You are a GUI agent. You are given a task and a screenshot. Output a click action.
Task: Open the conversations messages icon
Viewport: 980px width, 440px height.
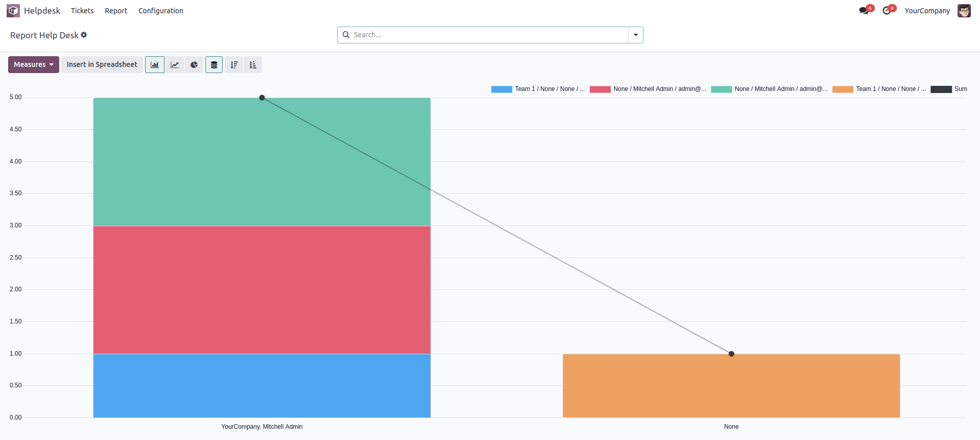point(864,11)
